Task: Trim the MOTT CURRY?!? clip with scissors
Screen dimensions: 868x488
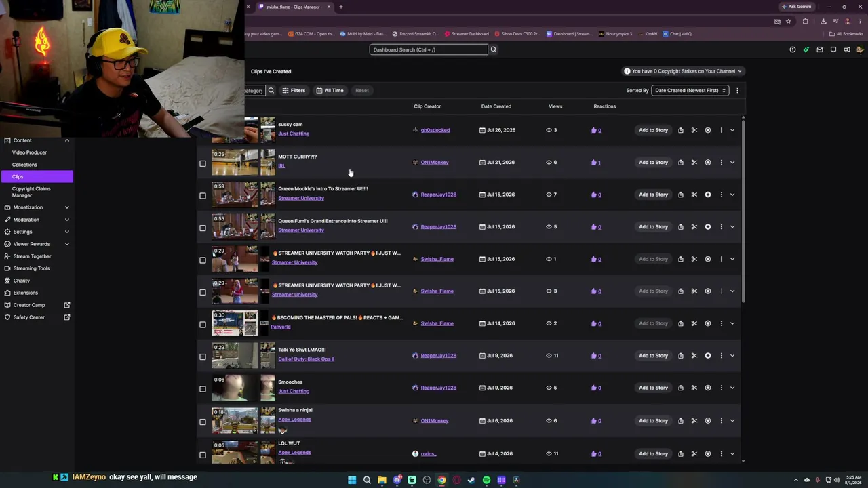Action: coord(694,163)
